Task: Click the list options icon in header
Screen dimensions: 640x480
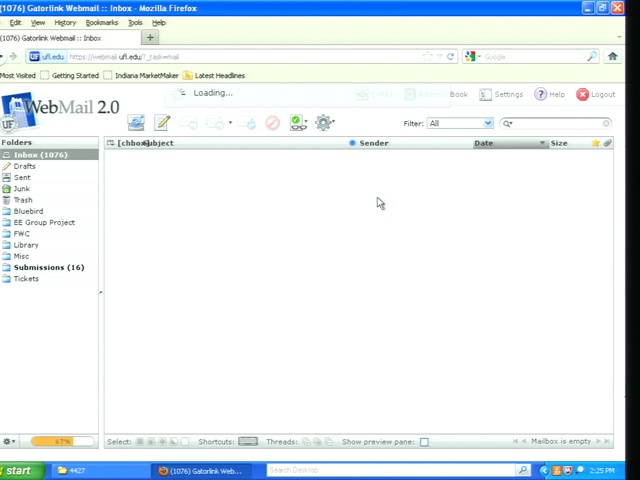Action: pos(110,143)
